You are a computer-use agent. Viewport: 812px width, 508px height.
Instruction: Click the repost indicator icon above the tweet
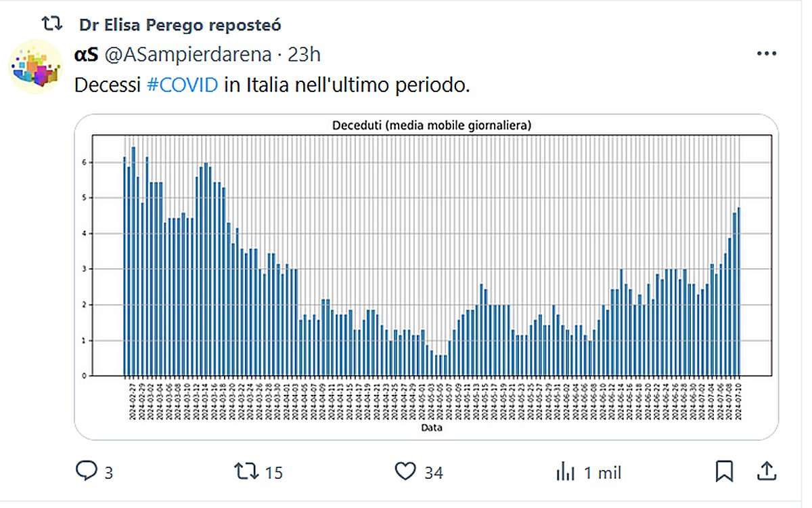[52, 25]
